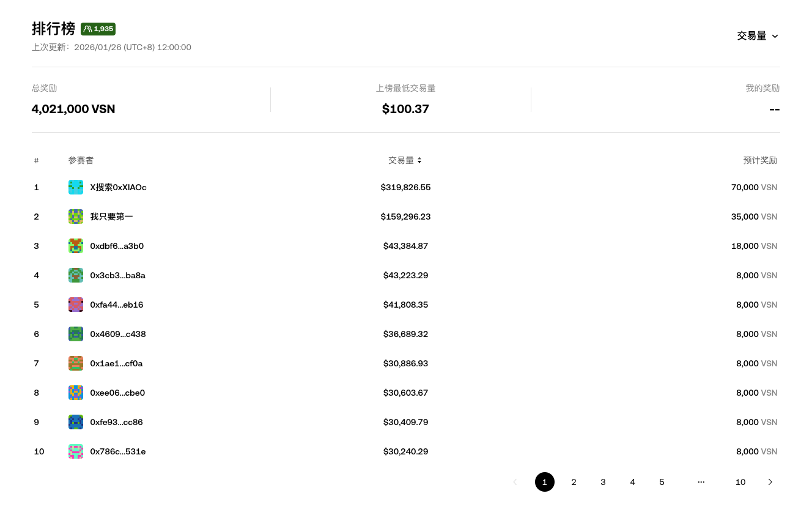The width and height of the screenshot is (812, 507).
Task: Click 0x786c...531e's avatar at rank 10
Action: [76, 451]
